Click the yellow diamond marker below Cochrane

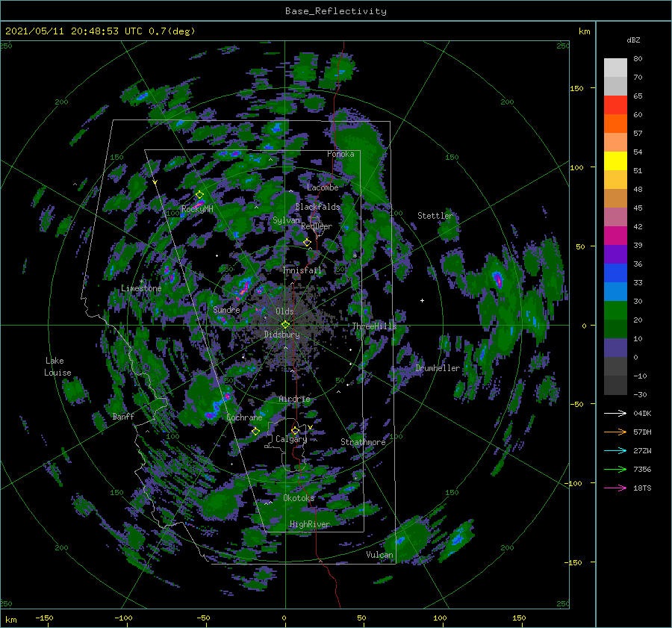[256, 432]
